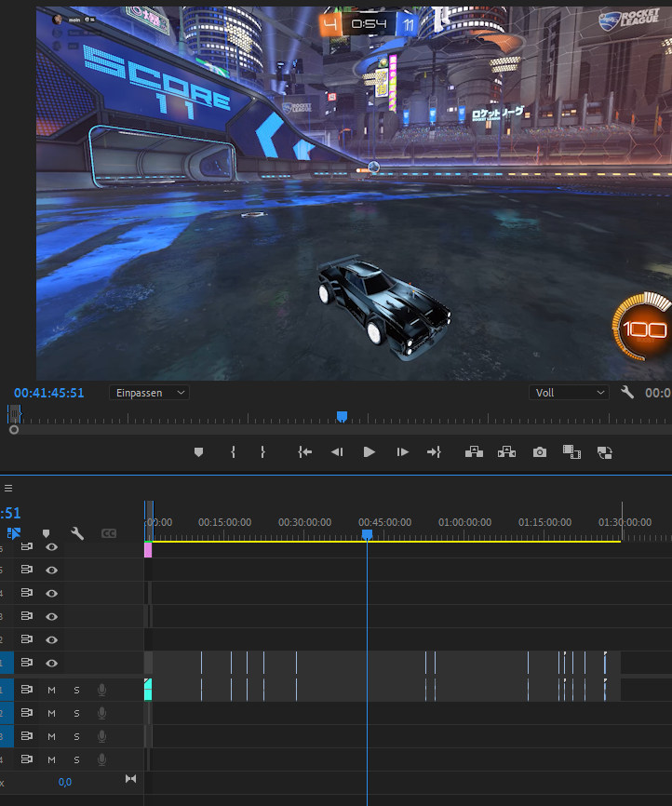Toggle sync lock on audio track A2
The height and width of the screenshot is (806, 672).
(27, 712)
